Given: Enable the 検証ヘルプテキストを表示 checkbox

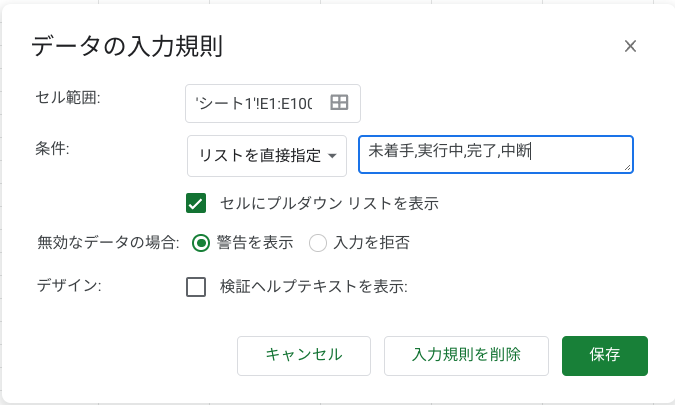Looking at the screenshot, I should point(196,287).
